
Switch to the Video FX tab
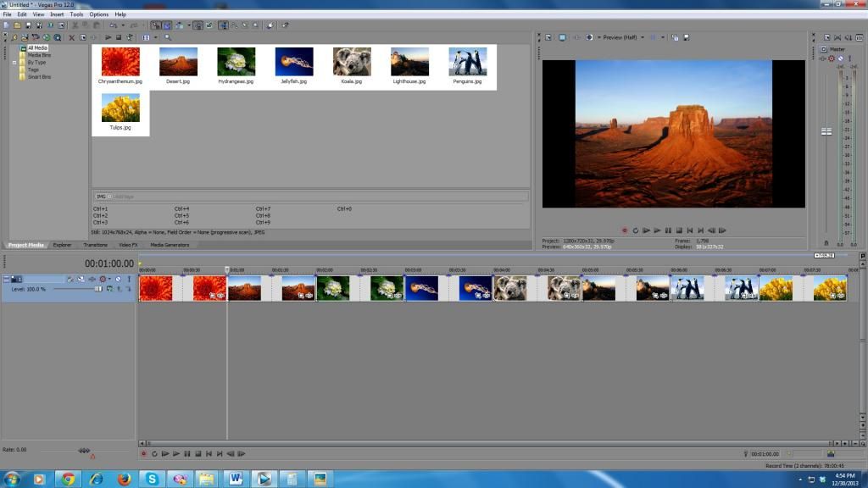coord(129,245)
